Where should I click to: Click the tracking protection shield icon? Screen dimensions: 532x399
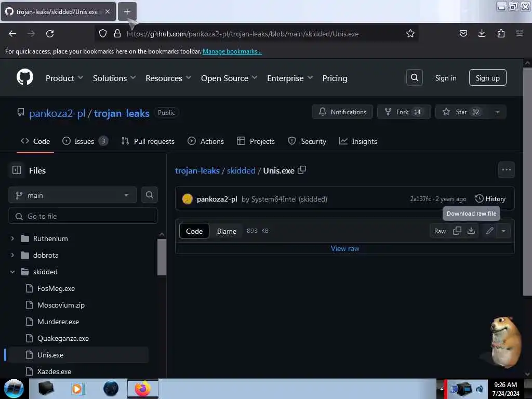pos(103,33)
